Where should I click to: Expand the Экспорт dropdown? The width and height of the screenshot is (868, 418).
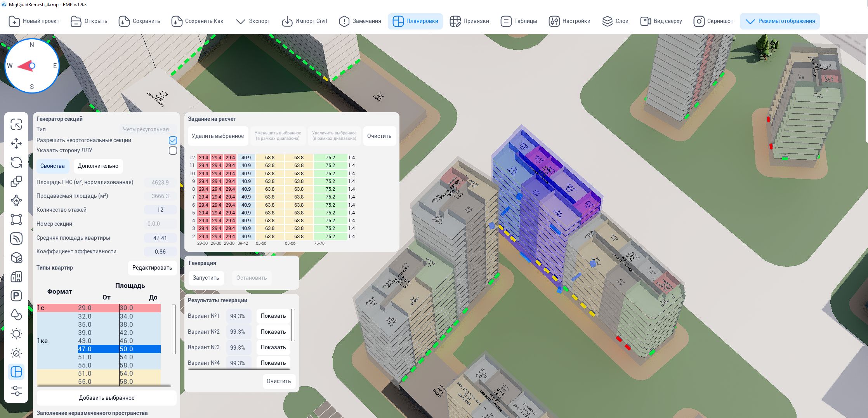(x=253, y=21)
